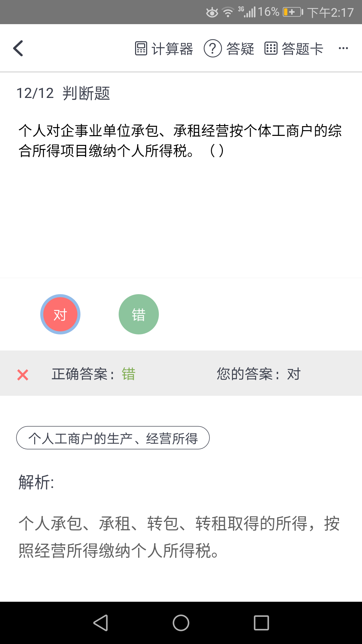This screenshot has height=644, width=362.
Task: Tap the question mark help icon
Action: 213,48
